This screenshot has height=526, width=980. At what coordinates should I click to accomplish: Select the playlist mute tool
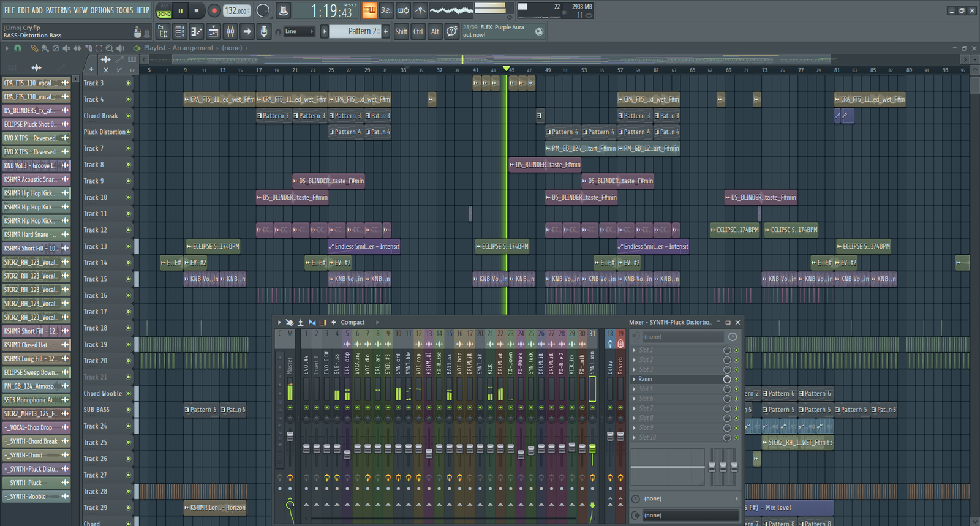click(67, 48)
